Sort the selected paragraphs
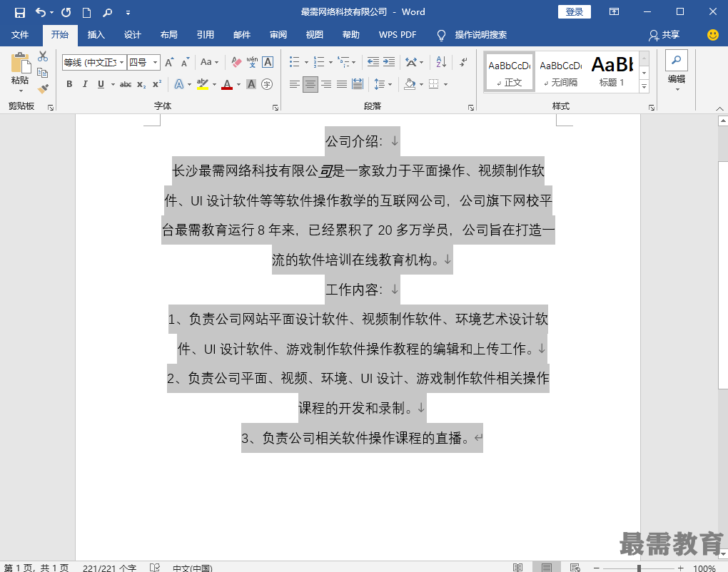The width and height of the screenshot is (728, 572). tap(442, 62)
